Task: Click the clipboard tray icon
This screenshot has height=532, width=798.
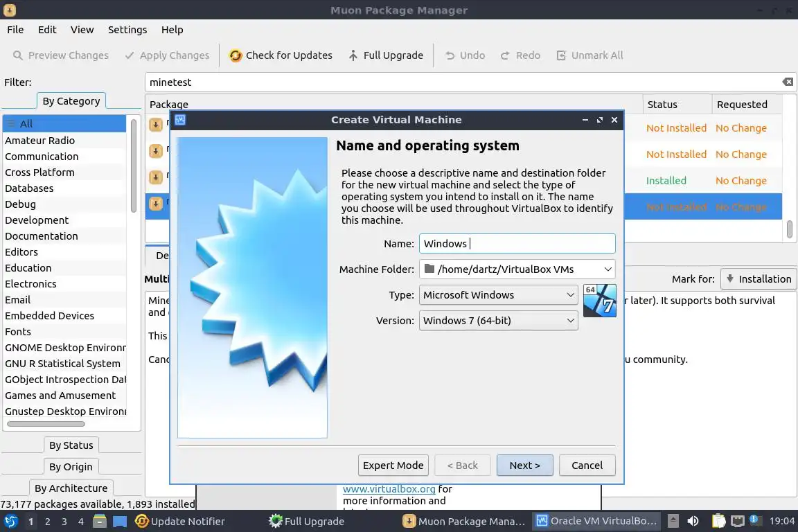Action: click(718, 521)
